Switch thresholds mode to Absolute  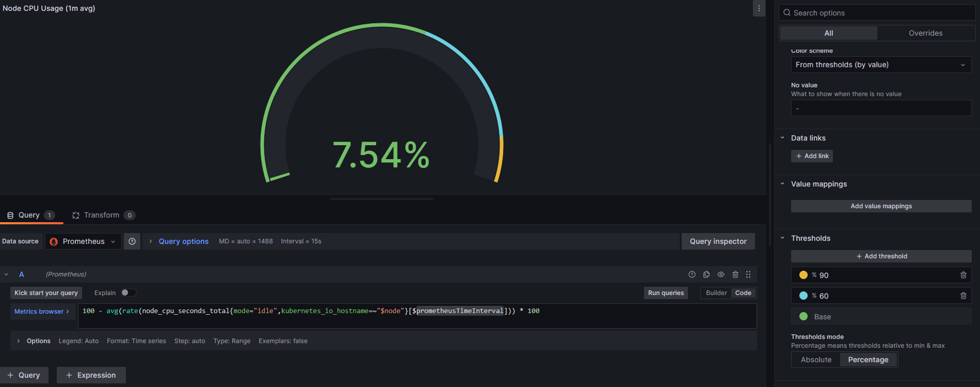[816, 360]
